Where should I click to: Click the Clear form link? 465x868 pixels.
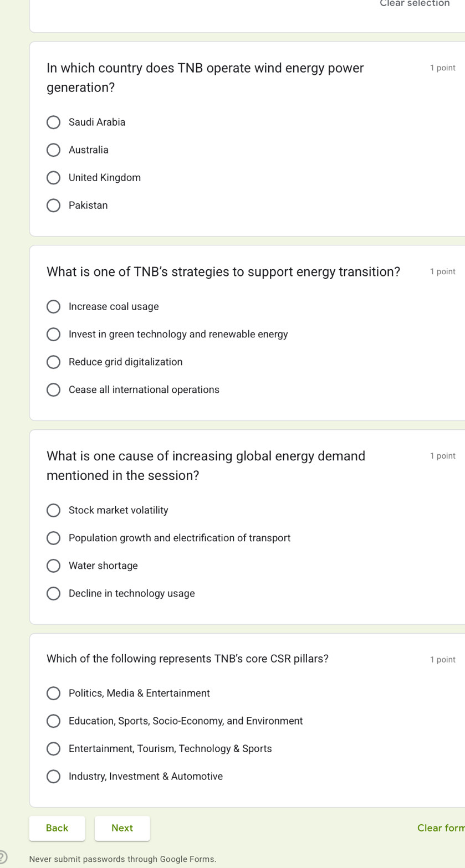441,828
